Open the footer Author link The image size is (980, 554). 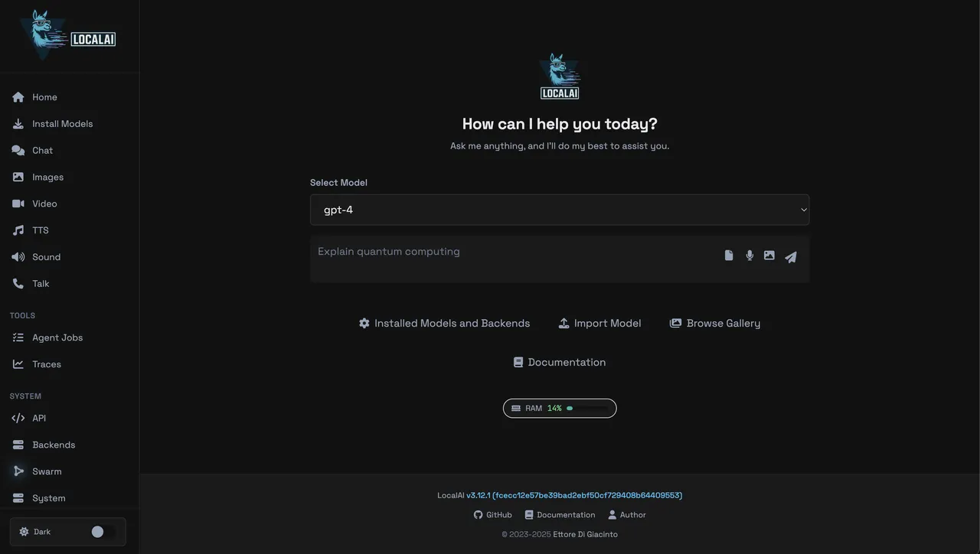coord(627,515)
